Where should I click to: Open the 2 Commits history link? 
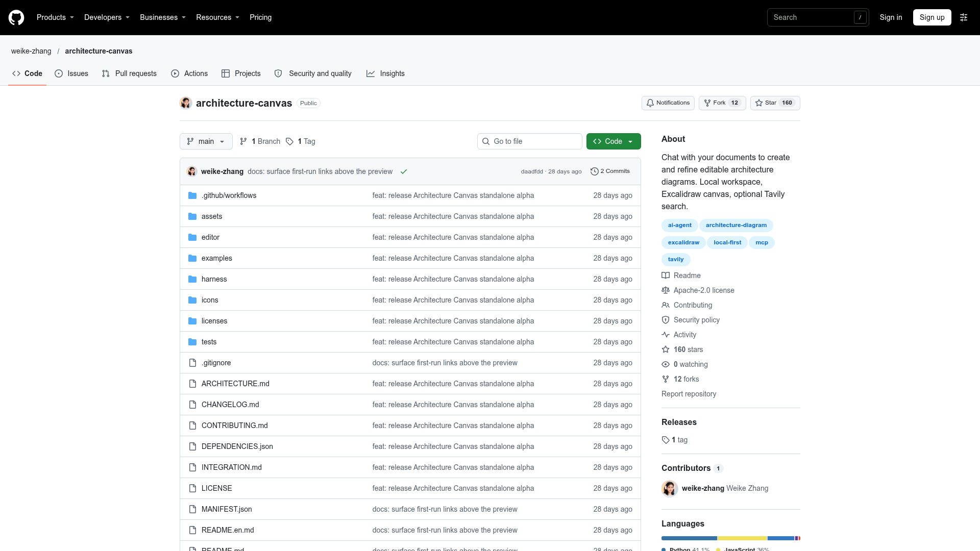[610, 171]
